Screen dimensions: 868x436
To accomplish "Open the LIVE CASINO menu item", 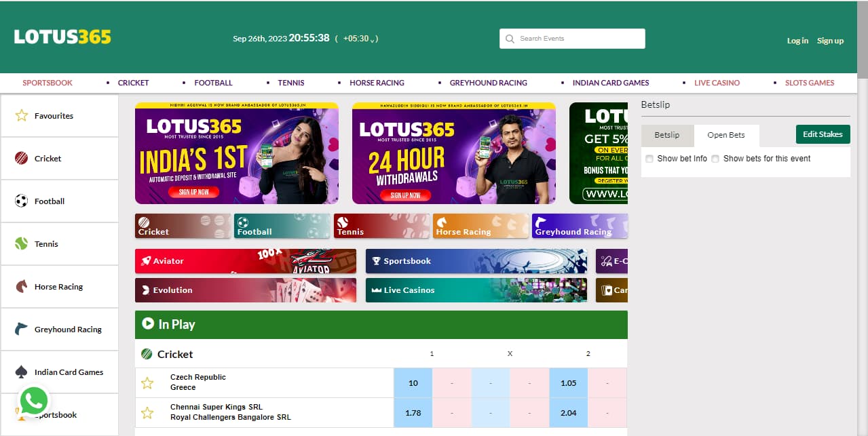I will tap(717, 82).
